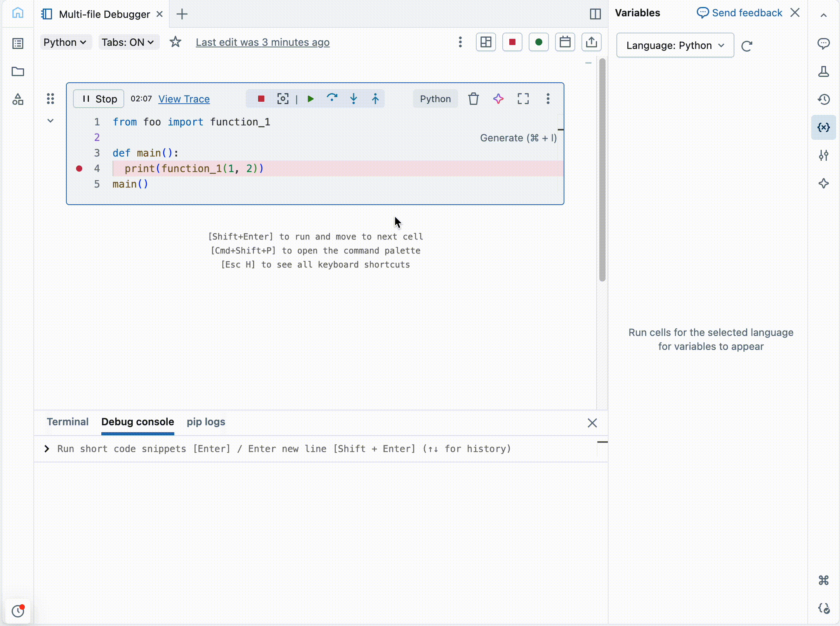Click the debug console input field
This screenshot has height=626, width=840.
click(283, 449)
